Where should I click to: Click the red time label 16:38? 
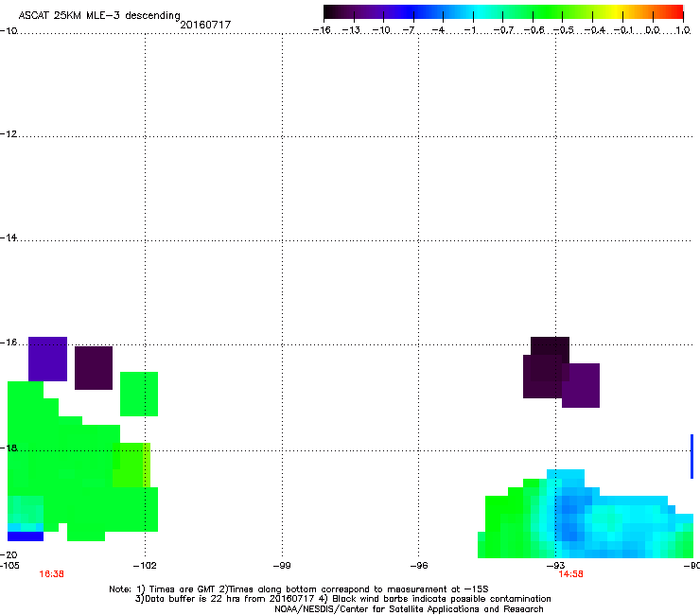click(51, 574)
